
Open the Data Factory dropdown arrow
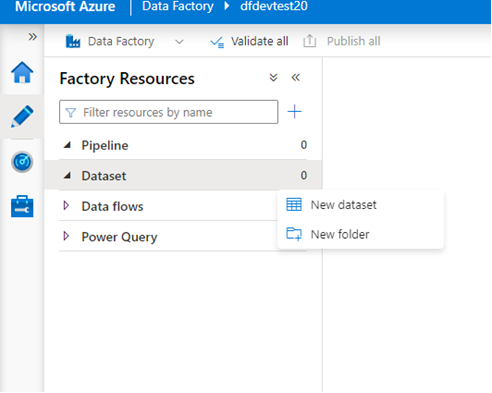[179, 42]
